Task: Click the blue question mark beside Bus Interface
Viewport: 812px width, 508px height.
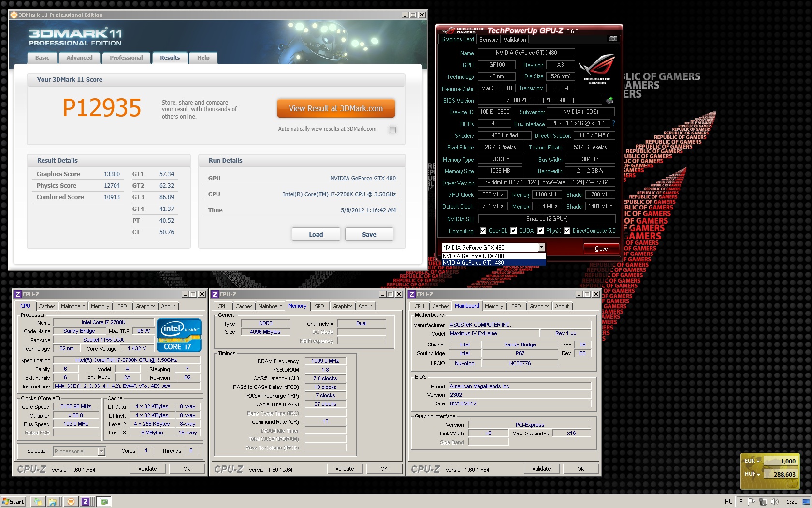Action: click(613, 123)
